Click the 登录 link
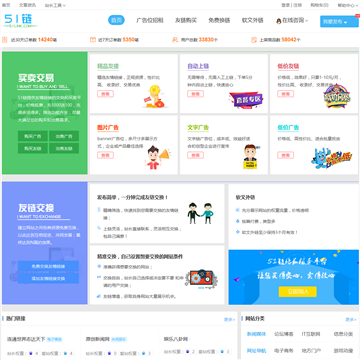Image resolution: width=360 pixels, height=360 pixels. (x=286, y=5)
